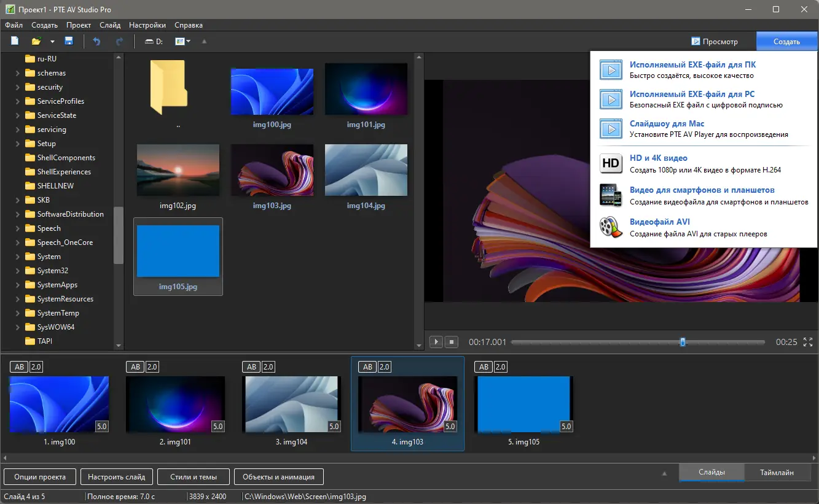
Task: Open the Настройки menu
Action: coord(147,25)
